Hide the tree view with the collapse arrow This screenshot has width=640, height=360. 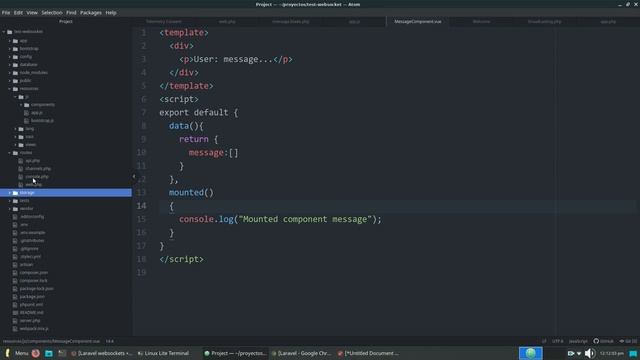(x=134, y=176)
